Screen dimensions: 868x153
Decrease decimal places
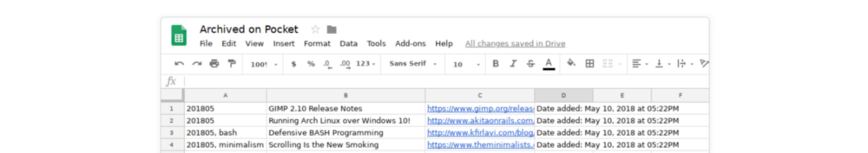(328, 64)
